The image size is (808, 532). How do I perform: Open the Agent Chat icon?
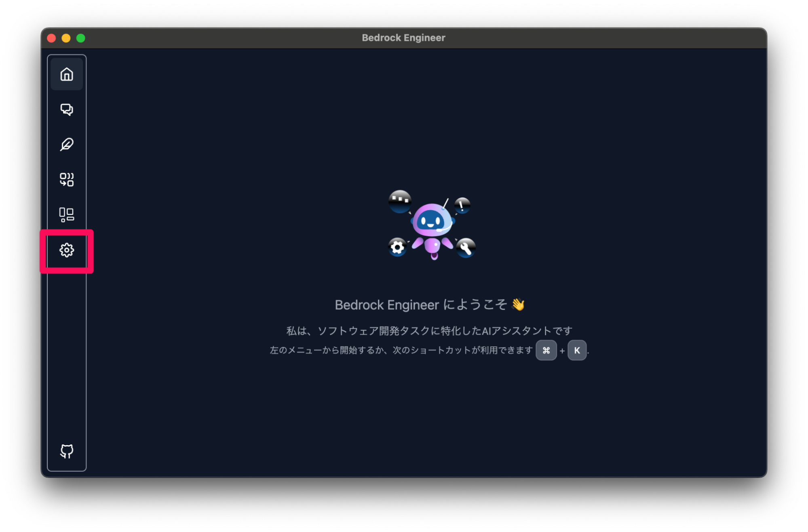[67, 109]
